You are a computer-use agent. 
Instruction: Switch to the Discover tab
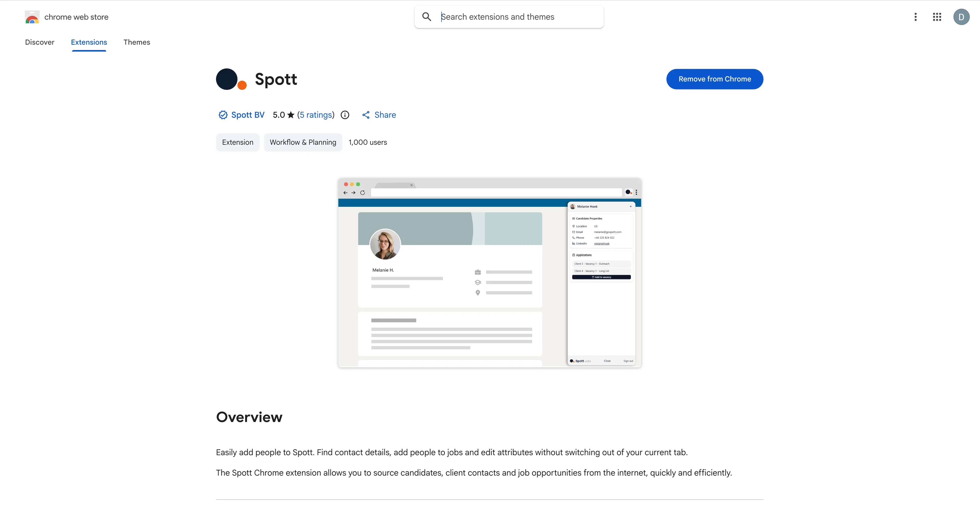40,42
